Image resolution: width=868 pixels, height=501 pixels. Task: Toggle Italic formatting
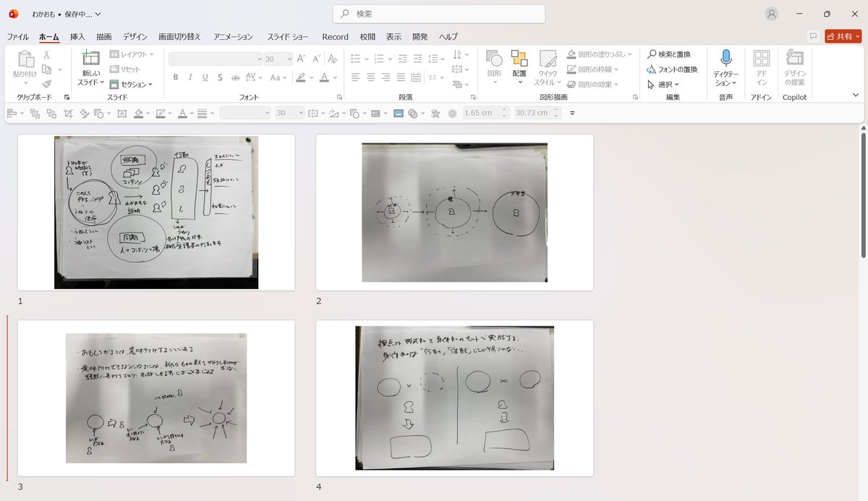(x=191, y=77)
